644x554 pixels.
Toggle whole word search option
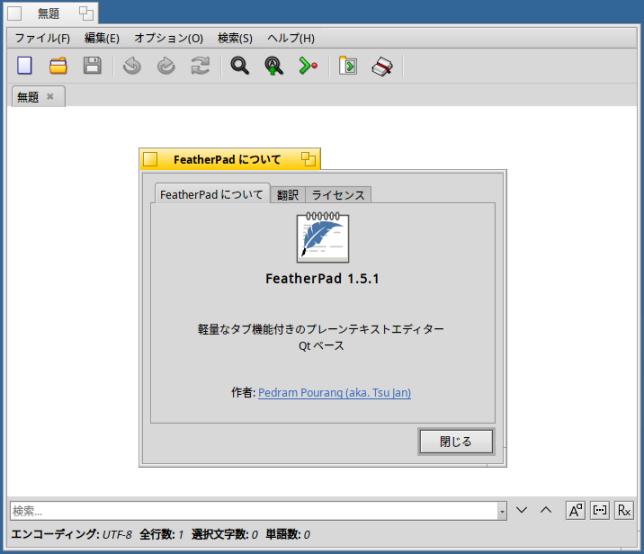600,510
